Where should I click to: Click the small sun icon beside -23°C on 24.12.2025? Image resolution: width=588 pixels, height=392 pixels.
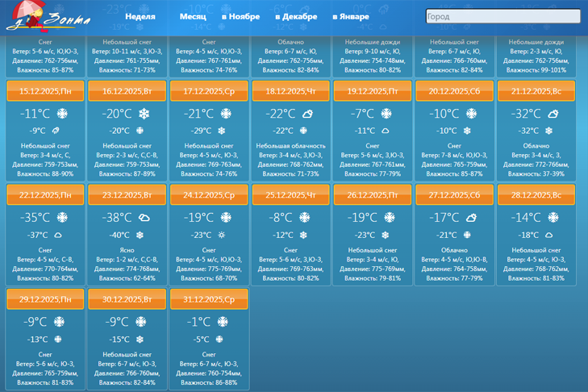(x=222, y=236)
